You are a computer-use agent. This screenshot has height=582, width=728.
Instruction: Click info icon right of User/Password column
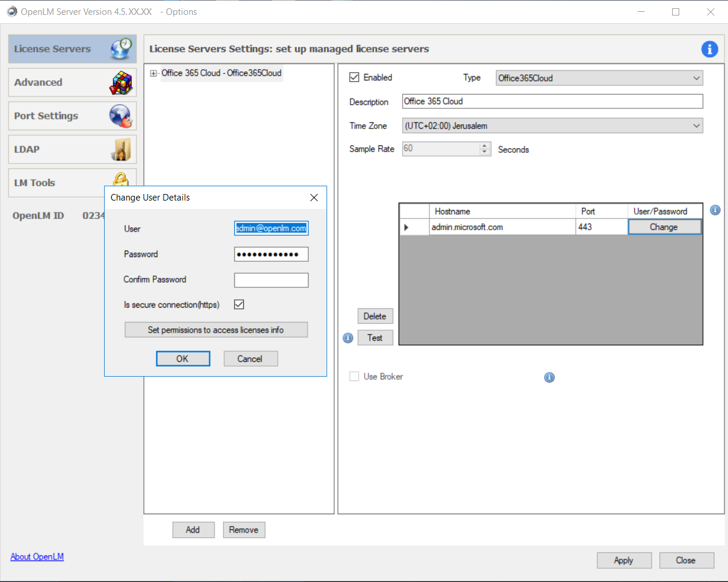point(715,210)
